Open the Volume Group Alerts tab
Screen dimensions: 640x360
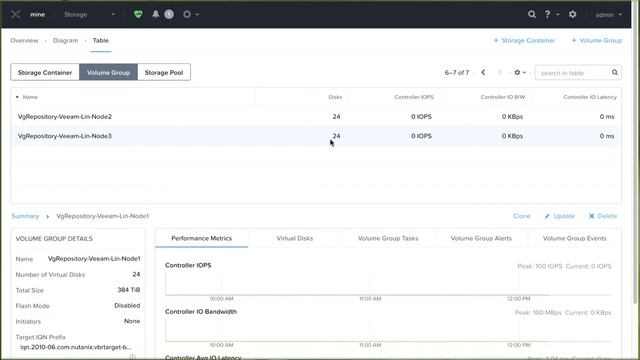(481, 238)
